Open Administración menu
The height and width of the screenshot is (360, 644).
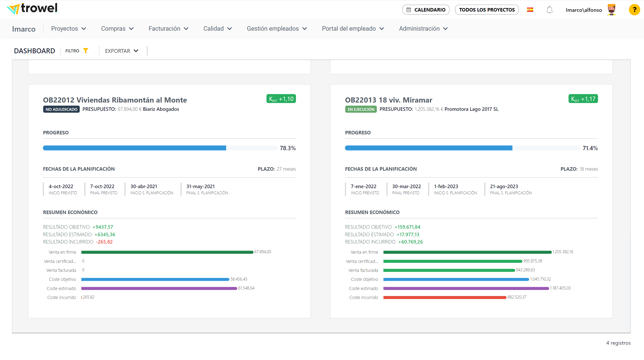tap(423, 29)
